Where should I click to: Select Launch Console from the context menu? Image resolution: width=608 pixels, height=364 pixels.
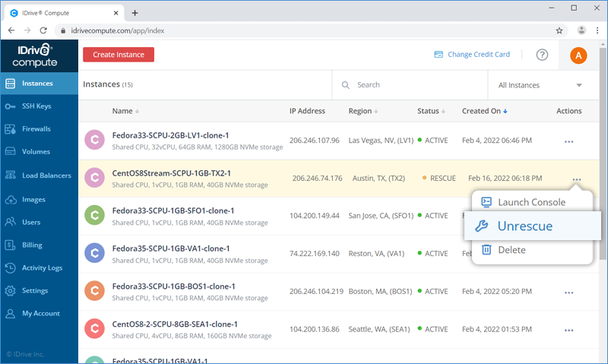point(532,202)
